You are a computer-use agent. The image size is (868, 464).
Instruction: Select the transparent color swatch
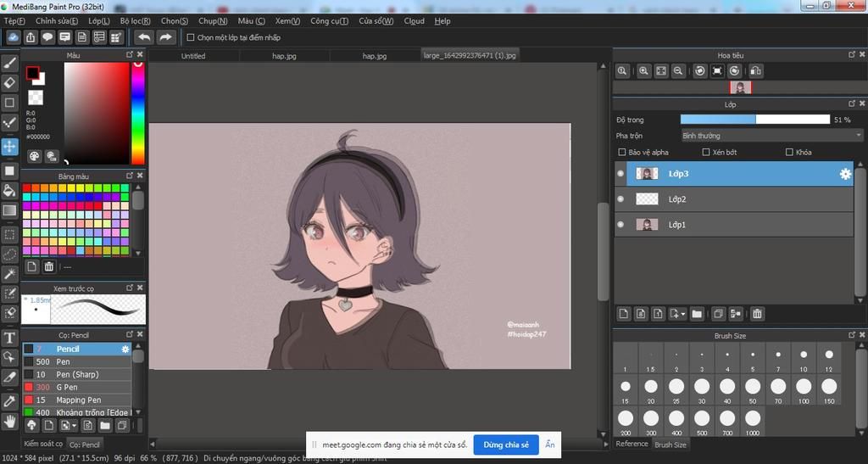point(36,98)
